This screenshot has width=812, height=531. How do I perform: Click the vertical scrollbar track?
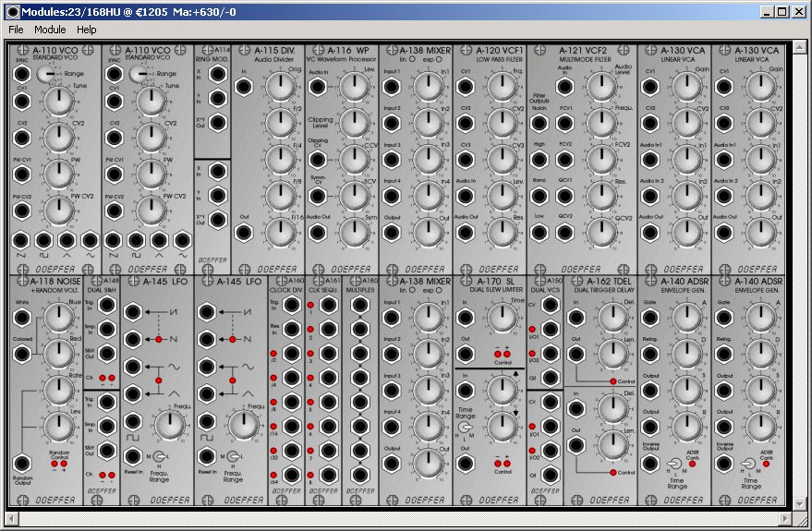tap(800, 275)
